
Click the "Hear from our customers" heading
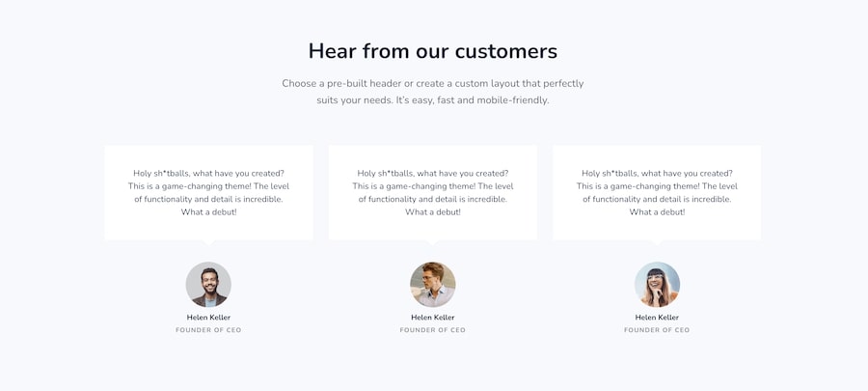[433, 51]
